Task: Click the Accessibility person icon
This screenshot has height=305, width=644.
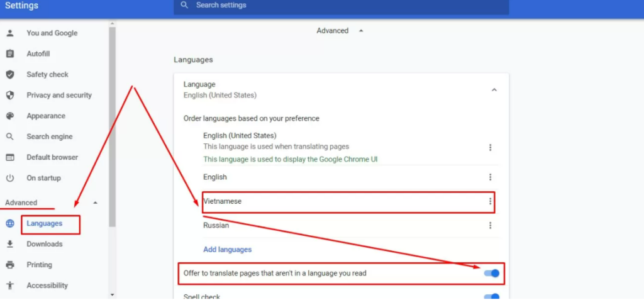Action: click(10, 286)
